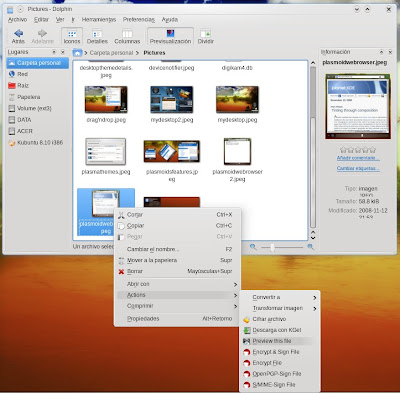The width and height of the screenshot is (400, 393).
Task: Choose Mover a la papelera
Action: (x=177, y=260)
